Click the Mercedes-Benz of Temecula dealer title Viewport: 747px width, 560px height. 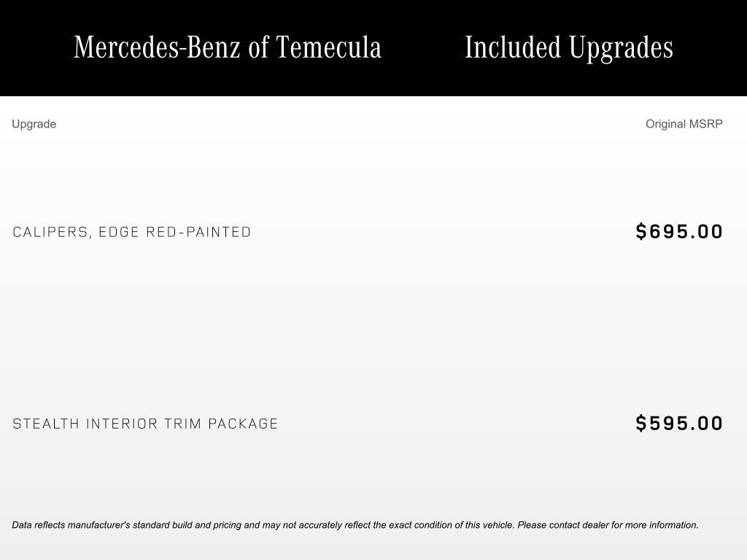pyautogui.click(x=228, y=47)
